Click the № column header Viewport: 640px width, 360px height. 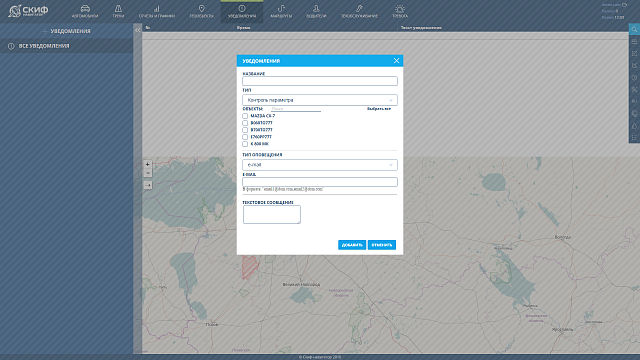[x=148, y=28]
